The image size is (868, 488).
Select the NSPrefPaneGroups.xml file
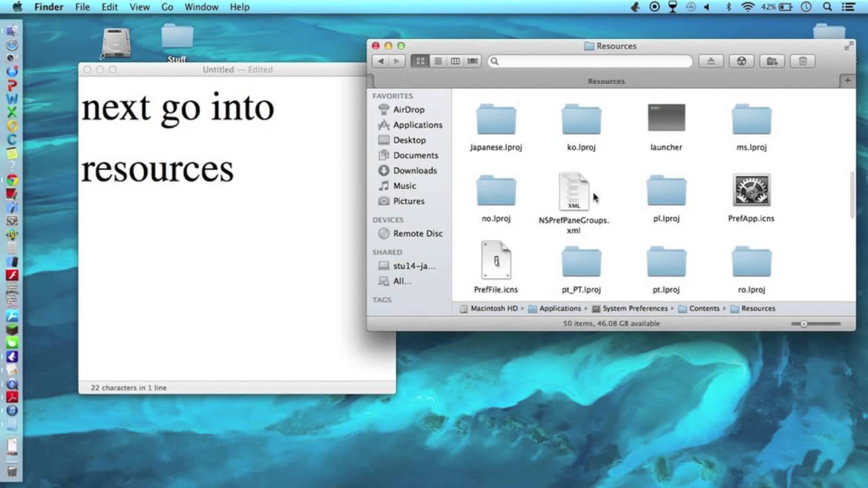coord(574,203)
